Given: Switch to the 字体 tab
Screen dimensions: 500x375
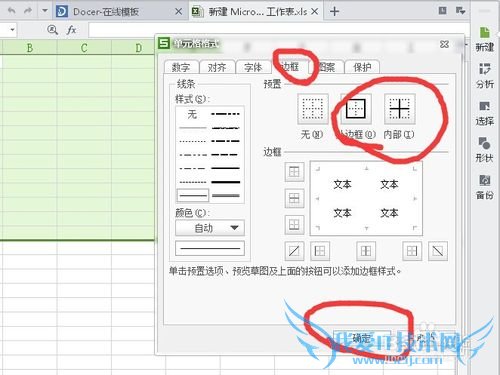Looking at the screenshot, I should [x=253, y=67].
